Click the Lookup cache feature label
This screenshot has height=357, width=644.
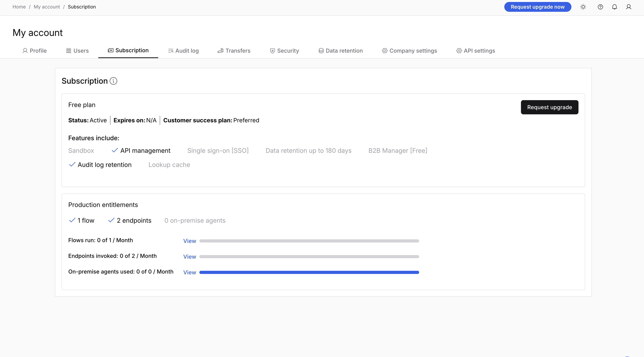169,165
